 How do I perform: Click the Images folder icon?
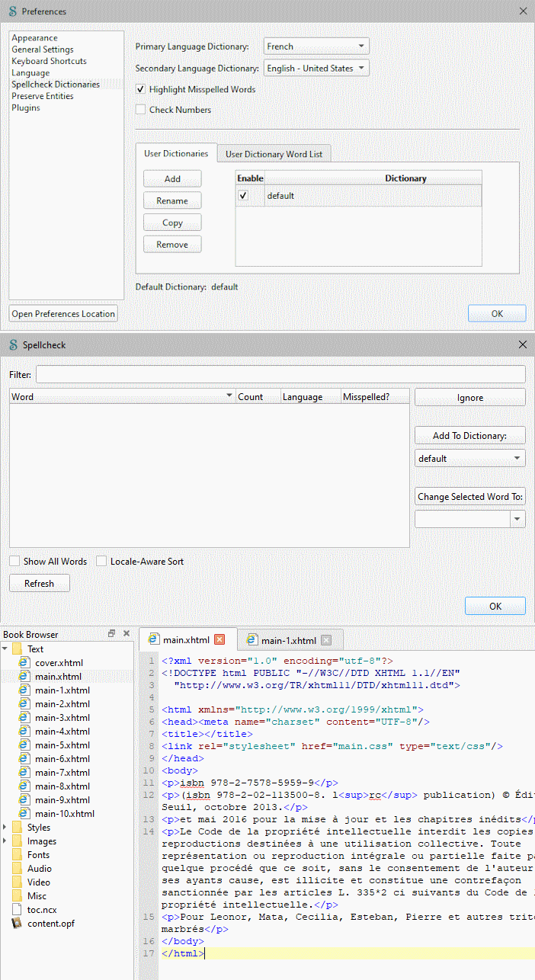point(17,841)
